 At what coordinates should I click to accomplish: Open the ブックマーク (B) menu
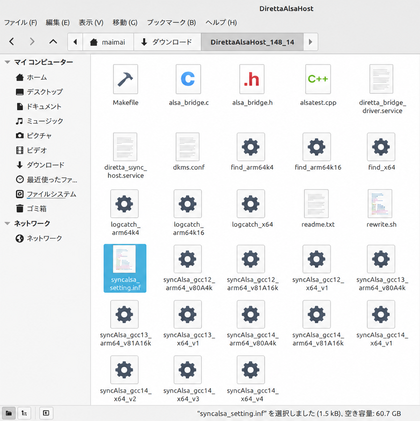tap(171, 23)
